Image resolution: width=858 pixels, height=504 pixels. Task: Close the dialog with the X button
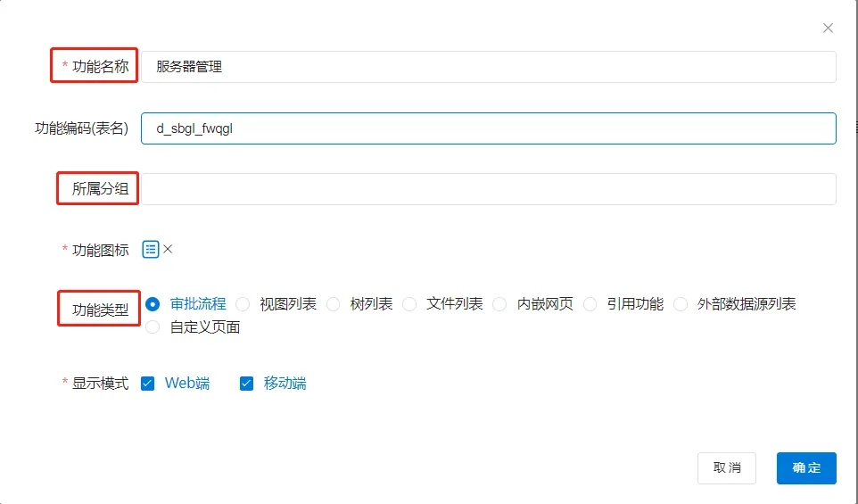point(828,29)
